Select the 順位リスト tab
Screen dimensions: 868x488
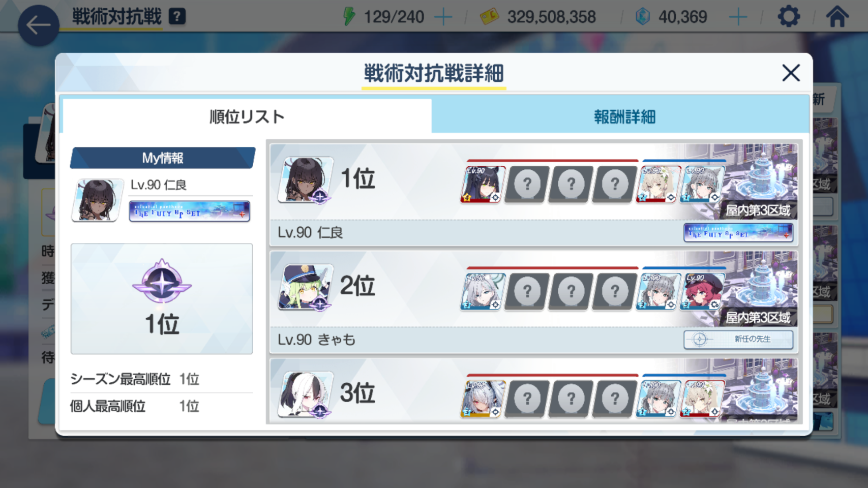coord(247,116)
